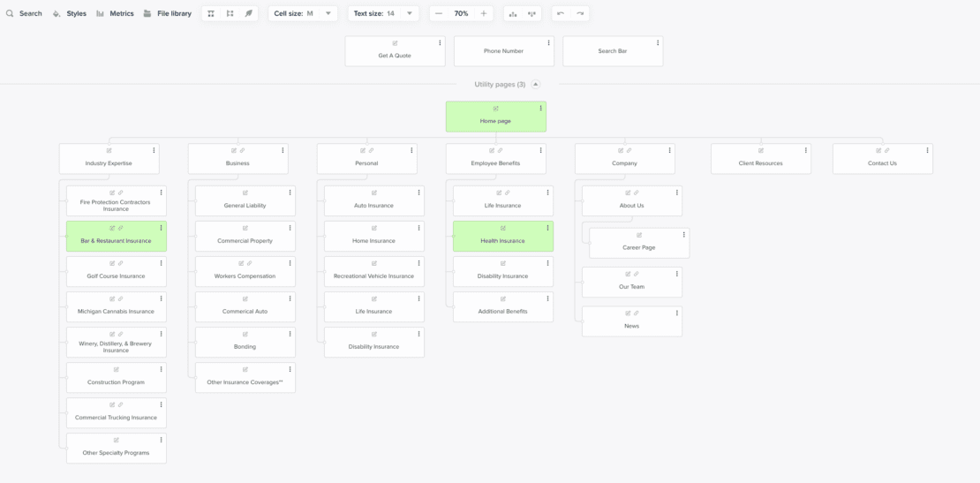Open three-dot menu on Get A Quote card
Viewport: 980px width, 483px height.
point(440,42)
